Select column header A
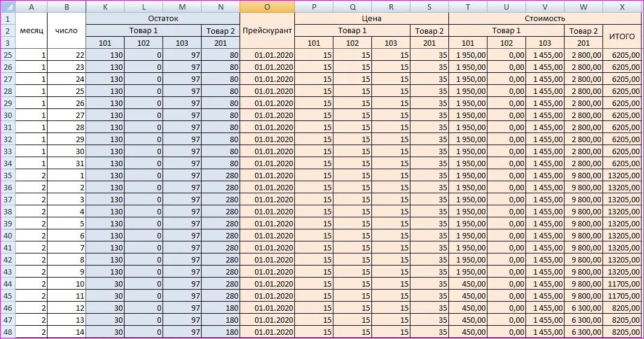644x339 pixels. [x=31, y=7]
